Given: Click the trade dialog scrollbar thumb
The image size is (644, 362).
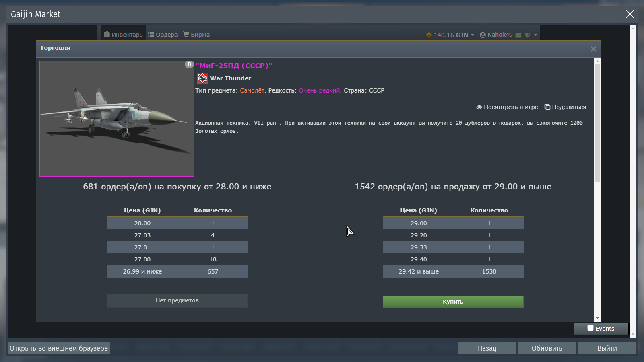Looking at the screenshot, I should point(597,121).
